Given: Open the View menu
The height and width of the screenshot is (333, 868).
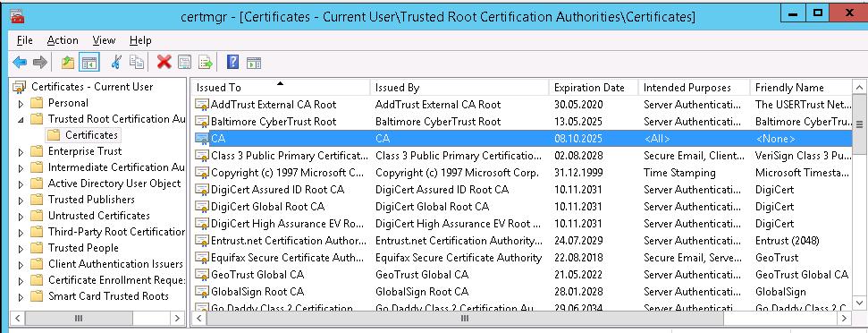Looking at the screenshot, I should [x=104, y=40].
